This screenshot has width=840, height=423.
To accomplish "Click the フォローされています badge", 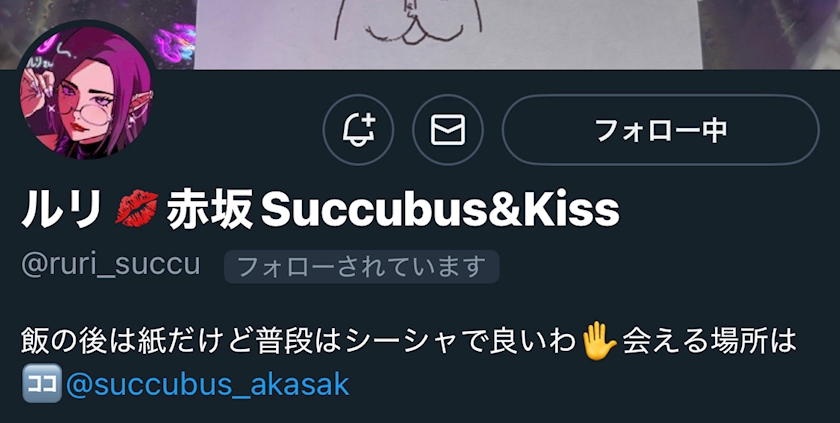I will [x=362, y=267].
